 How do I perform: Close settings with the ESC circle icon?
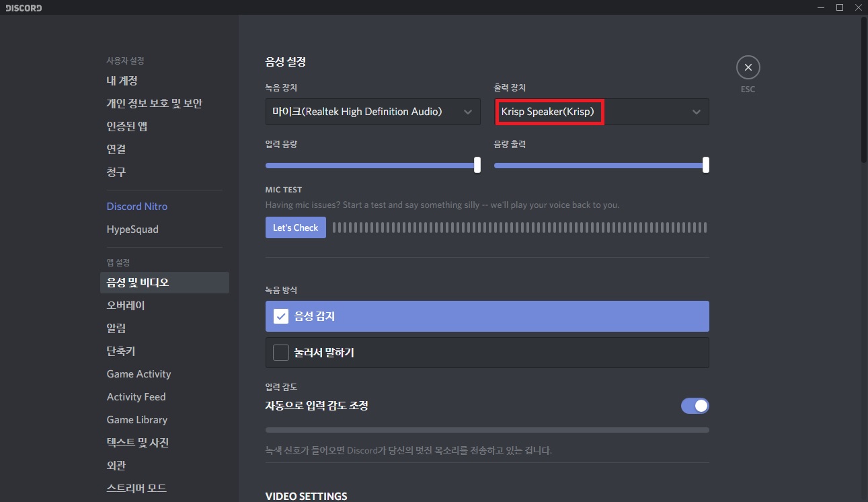point(748,67)
